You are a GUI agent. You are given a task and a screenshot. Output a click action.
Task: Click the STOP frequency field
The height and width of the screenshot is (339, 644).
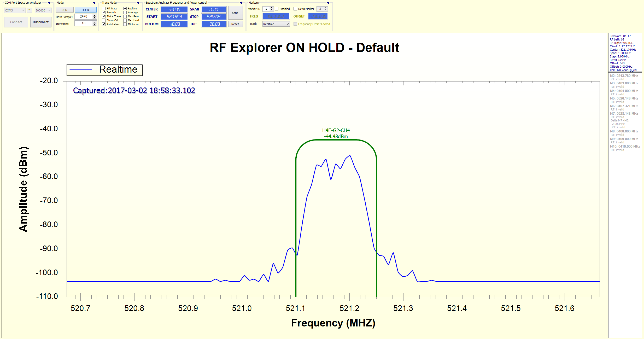click(214, 17)
